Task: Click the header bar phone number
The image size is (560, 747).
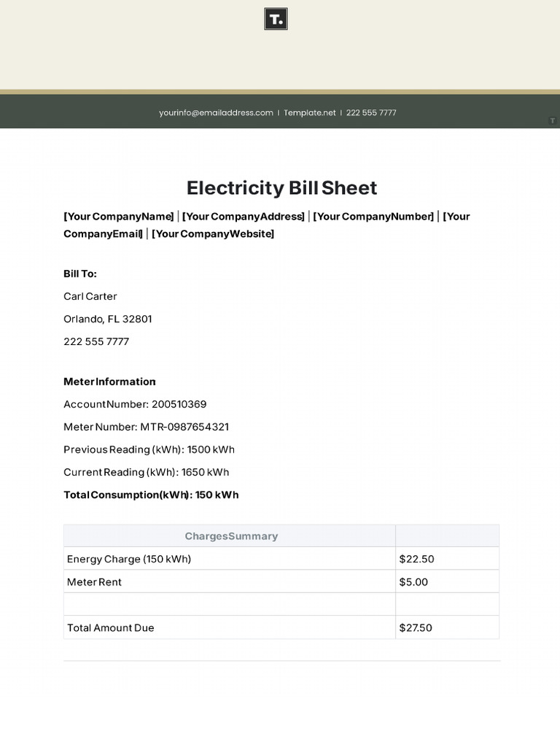Action: click(371, 113)
